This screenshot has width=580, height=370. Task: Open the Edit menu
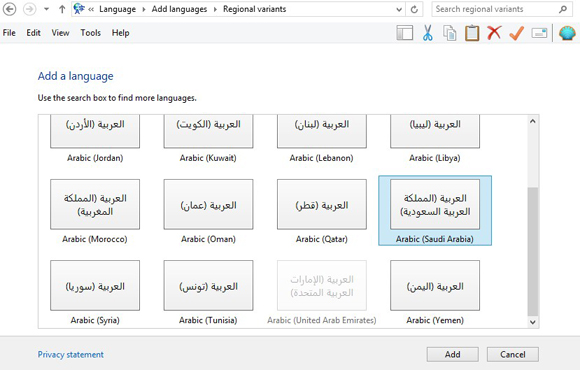(x=33, y=33)
